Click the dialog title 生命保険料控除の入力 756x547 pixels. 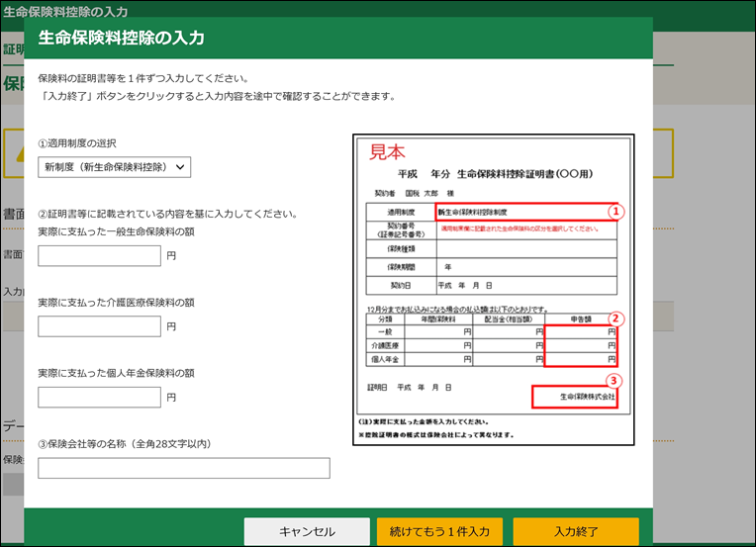[x=122, y=38]
